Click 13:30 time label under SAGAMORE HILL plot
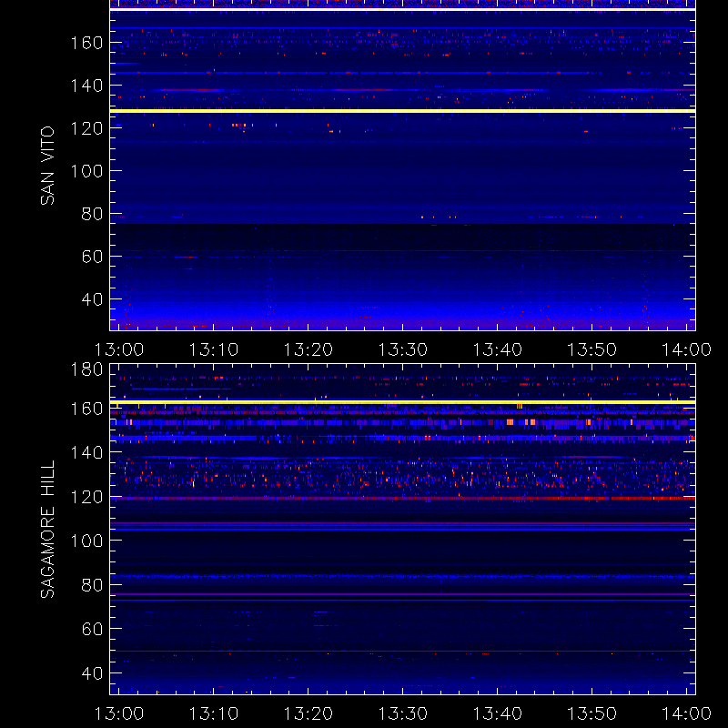This screenshot has width=728, height=728. (x=402, y=713)
